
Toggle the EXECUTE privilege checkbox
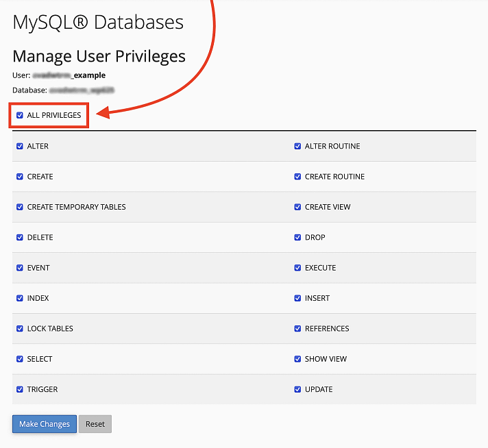tap(297, 268)
